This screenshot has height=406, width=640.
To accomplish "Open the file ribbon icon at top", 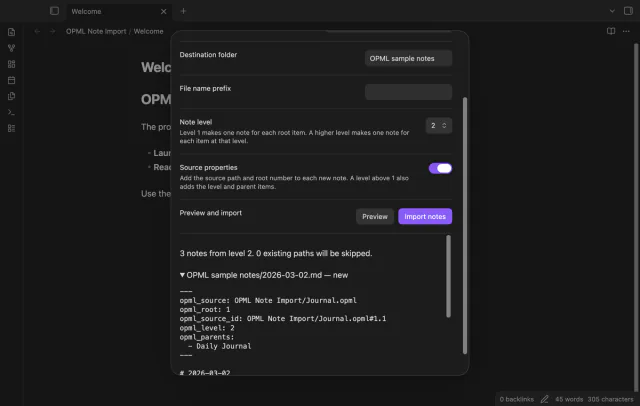I will click(x=11, y=32).
